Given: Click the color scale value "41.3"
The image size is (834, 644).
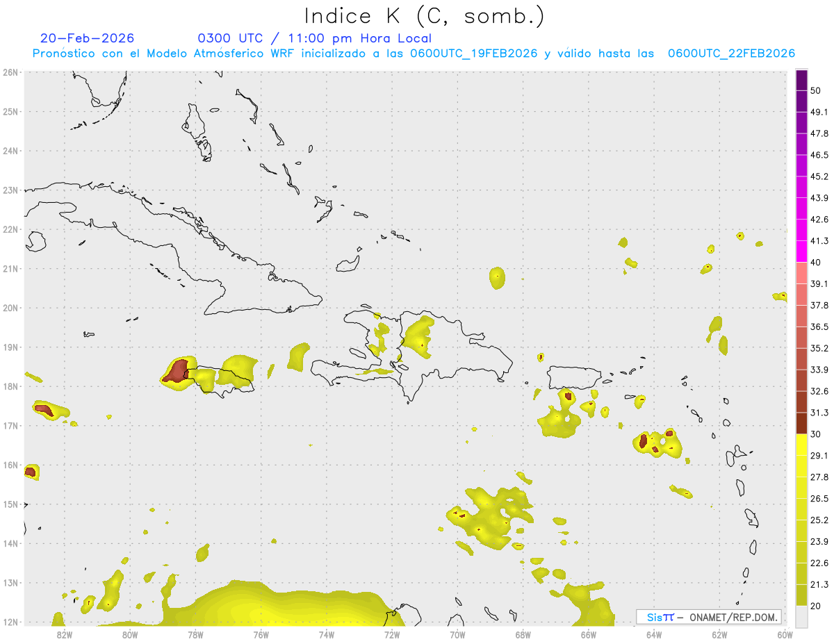Looking at the screenshot, I should [x=819, y=241].
